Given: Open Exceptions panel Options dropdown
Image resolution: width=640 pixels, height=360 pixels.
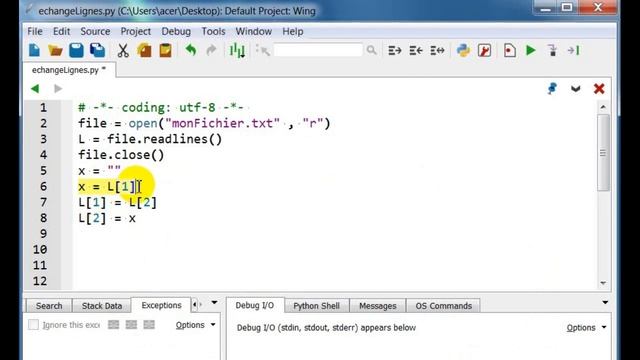Looking at the screenshot, I should tap(195, 325).
